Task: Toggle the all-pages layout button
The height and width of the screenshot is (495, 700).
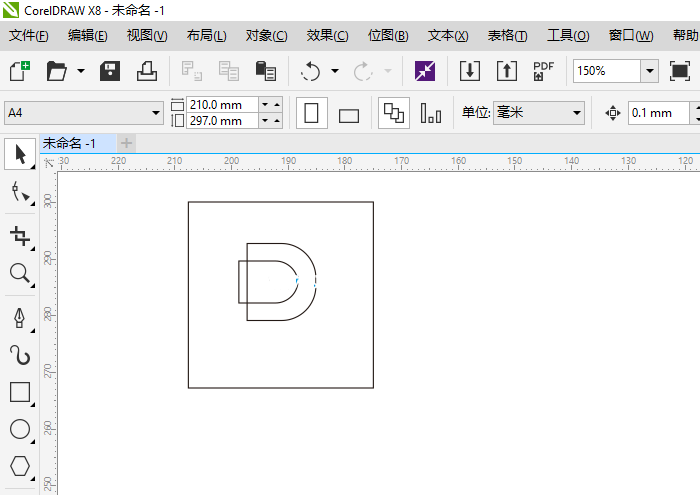Action: click(x=394, y=113)
